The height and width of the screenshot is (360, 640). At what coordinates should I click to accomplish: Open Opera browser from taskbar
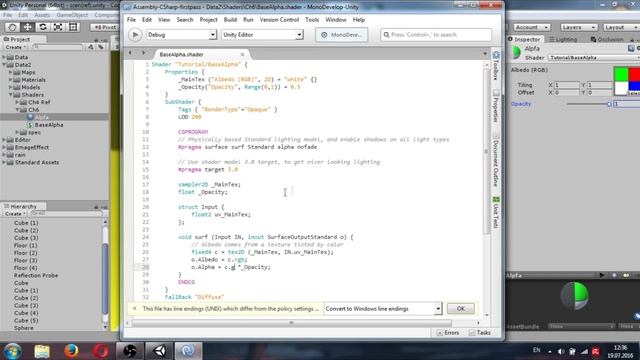[101, 351]
